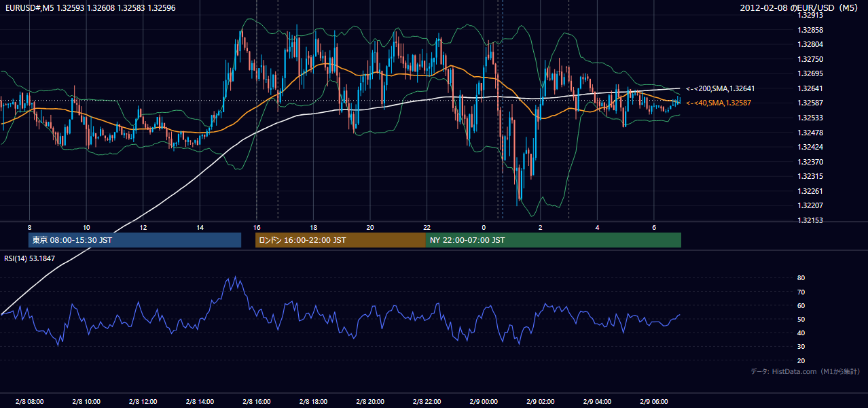868x408 pixels.
Task: Click hour label 0 under price chart
Action: point(483,226)
